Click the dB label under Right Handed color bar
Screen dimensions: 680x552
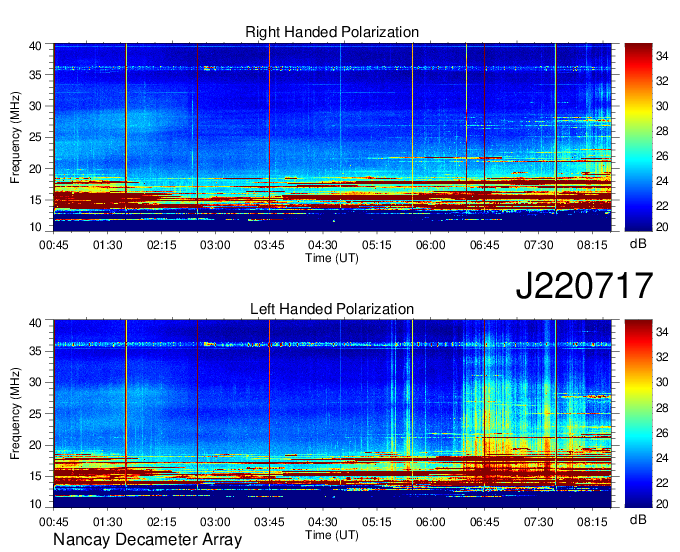pos(638,244)
